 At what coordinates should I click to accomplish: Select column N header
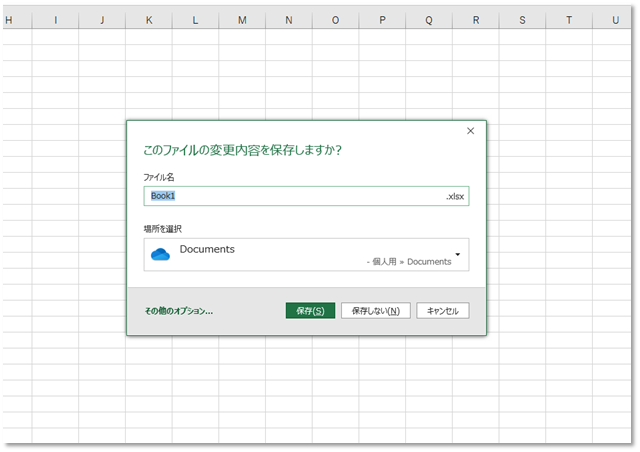tap(289, 20)
